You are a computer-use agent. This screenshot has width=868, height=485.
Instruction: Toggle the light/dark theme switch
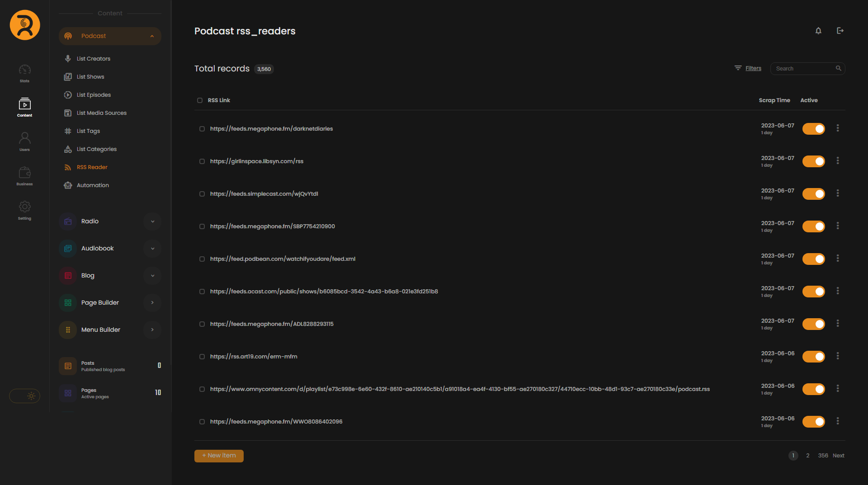pyautogui.click(x=25, y=396)
